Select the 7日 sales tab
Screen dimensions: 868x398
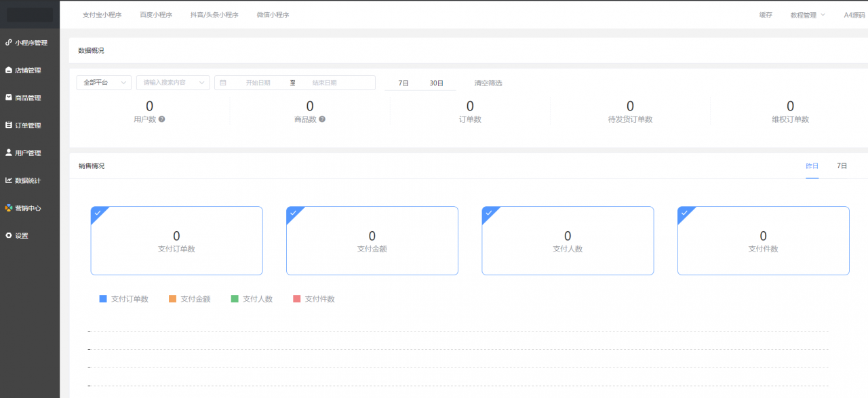[x=842, y=166]
